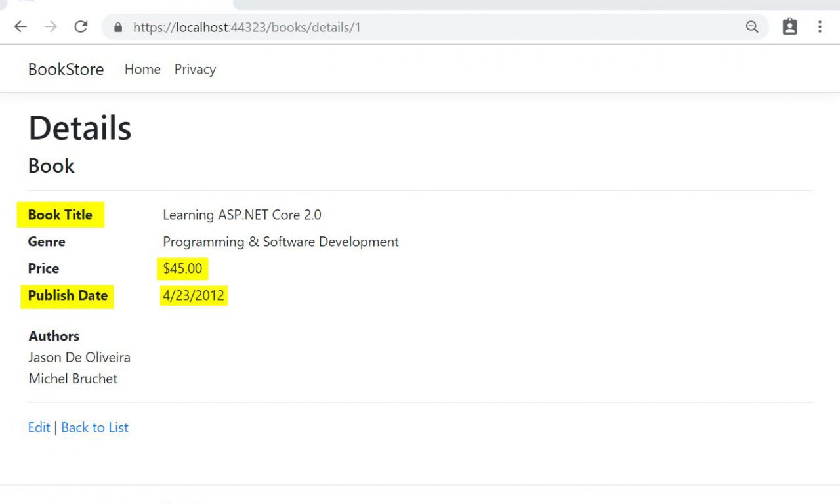This screenshot has width=840, height=504.
Task: Click the browser back arrow
Action: [20, 27]
